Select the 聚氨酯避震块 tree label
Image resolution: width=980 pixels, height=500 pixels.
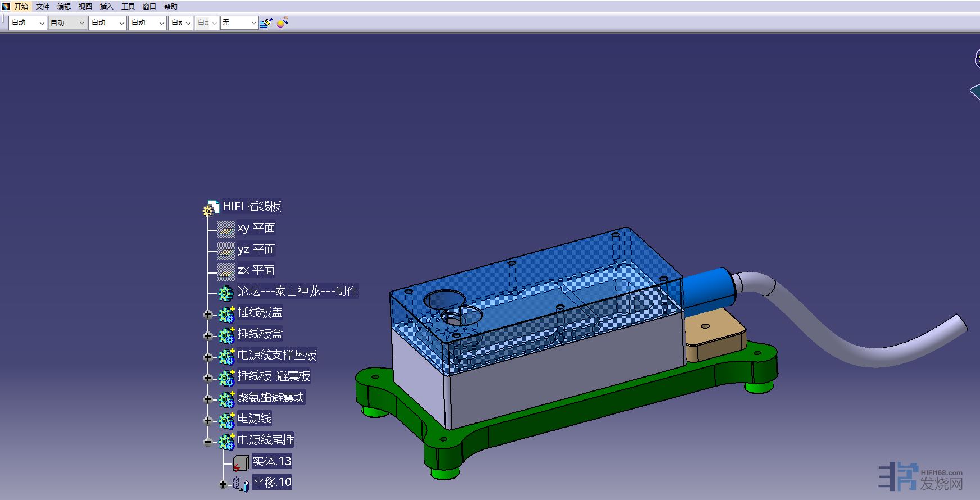coord(271,398)
